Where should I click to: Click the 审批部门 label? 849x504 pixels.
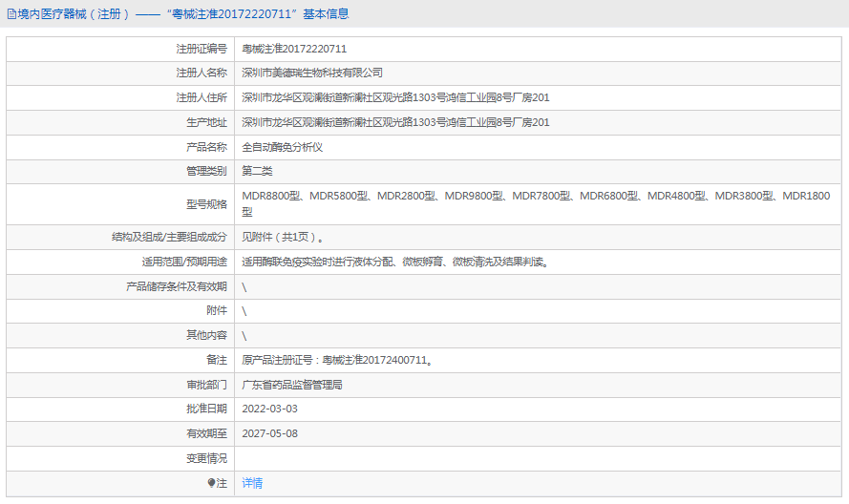207,385
